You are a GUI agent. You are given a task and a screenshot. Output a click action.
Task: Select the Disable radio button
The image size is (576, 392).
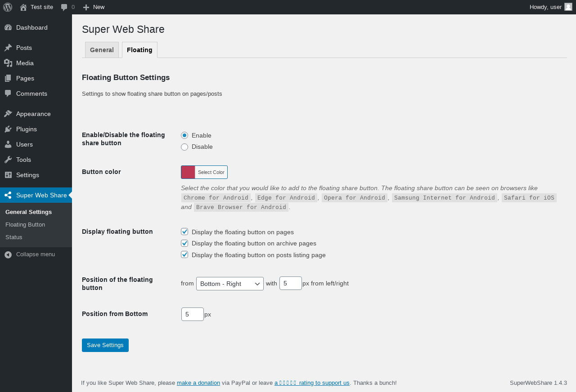184,147
